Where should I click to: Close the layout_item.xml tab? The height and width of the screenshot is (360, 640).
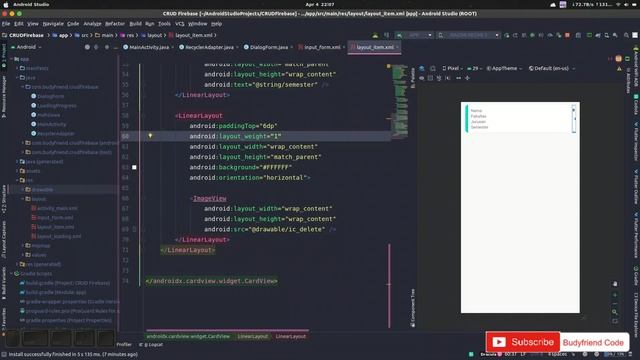click(x=397, y=47)
